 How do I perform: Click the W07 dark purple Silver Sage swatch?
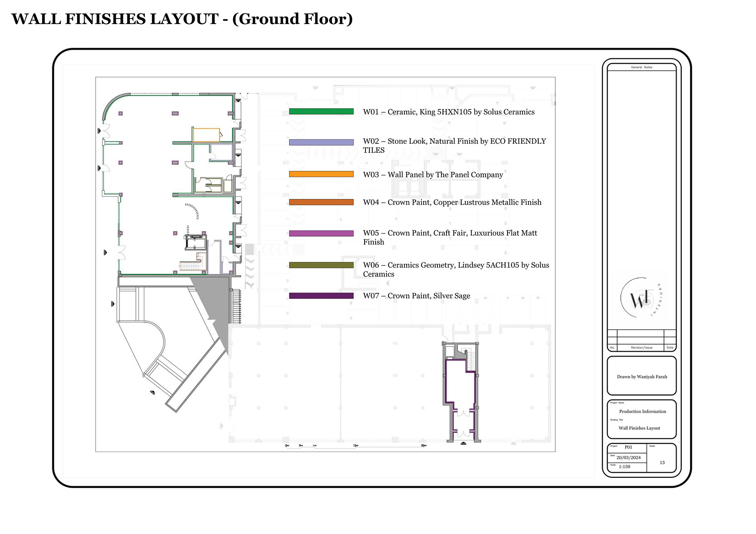[321, 296]
